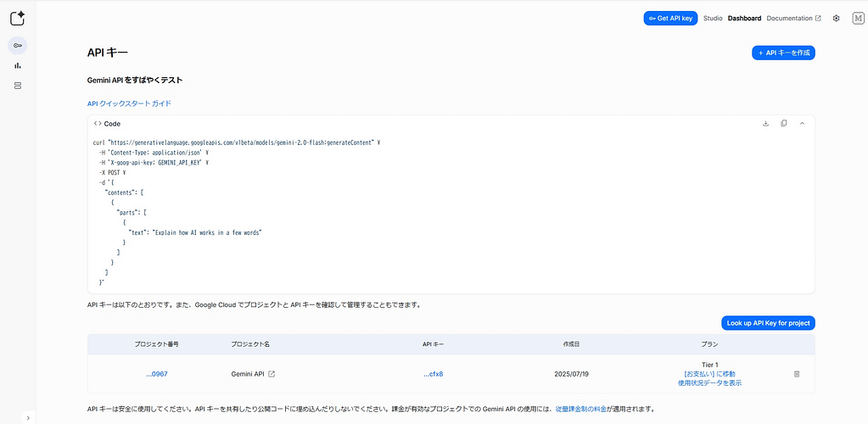
Task: Click Gemini API project name text
Action: tap(248, 374)
